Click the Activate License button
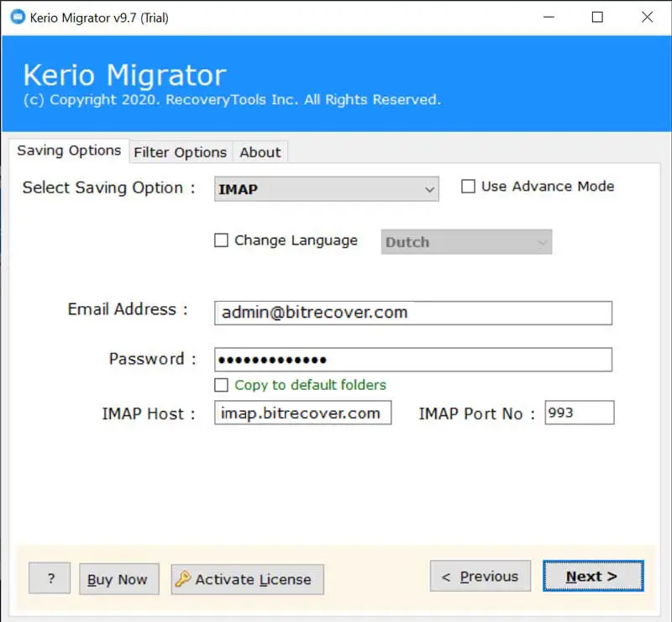The image size is (672, 622). click(x=247, y=579)
